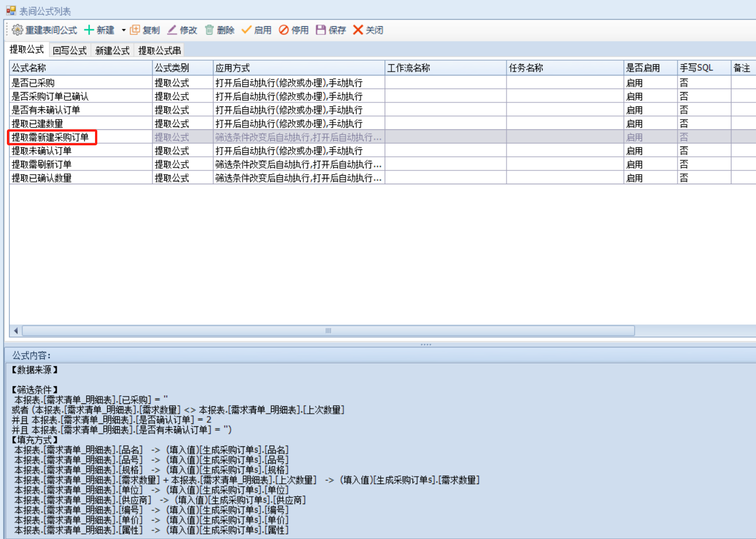Click the horizontal scrollbar thumb

pyautogui.click(x=328, y=331)
